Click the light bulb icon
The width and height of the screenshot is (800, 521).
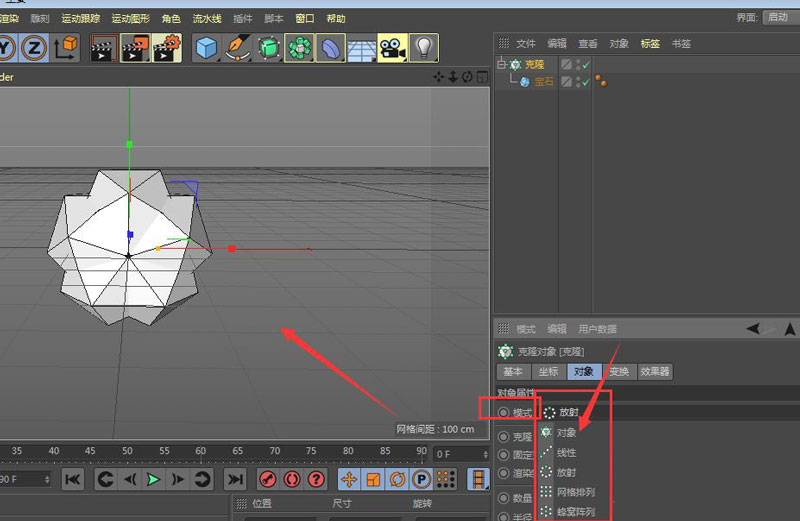[423, 47]
